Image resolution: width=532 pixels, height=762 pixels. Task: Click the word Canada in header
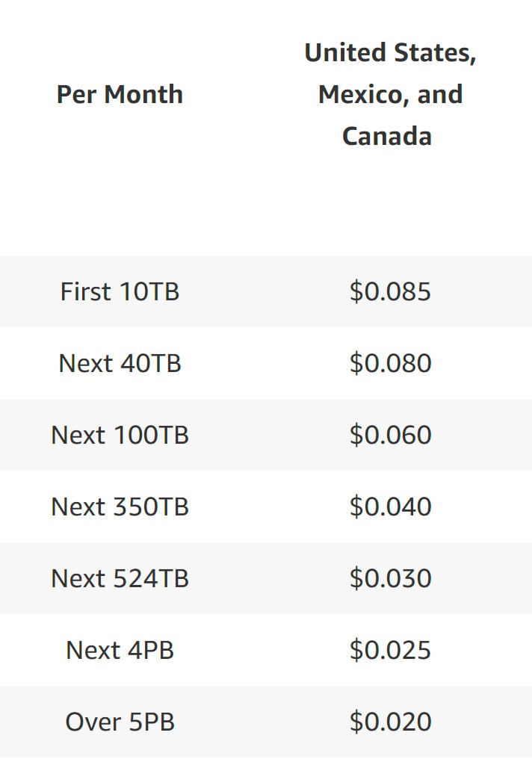(387, 137)
